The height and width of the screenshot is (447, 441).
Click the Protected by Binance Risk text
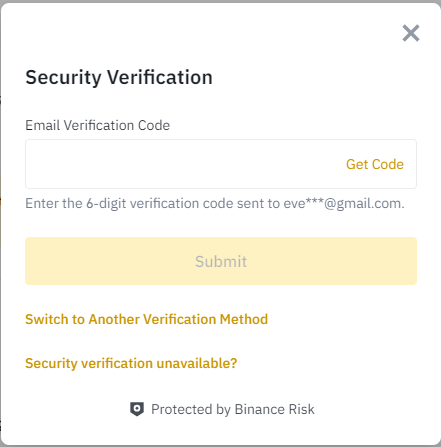pyautogui.click(x=233, y=409)
